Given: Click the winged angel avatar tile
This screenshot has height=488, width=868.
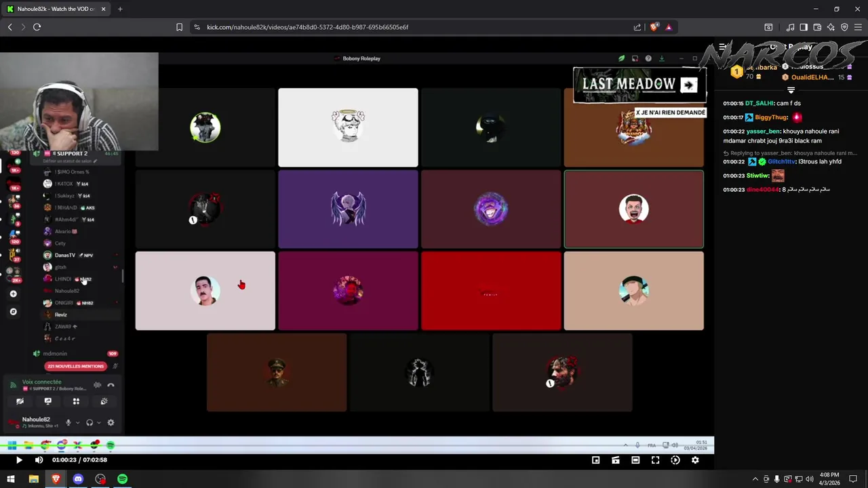Looking at the screenshot, I should coord(348,209).
